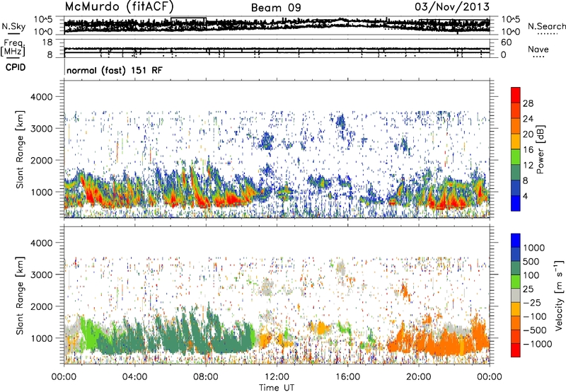Click the 'McMurdo (fitACF)' title text

point(120,6)
